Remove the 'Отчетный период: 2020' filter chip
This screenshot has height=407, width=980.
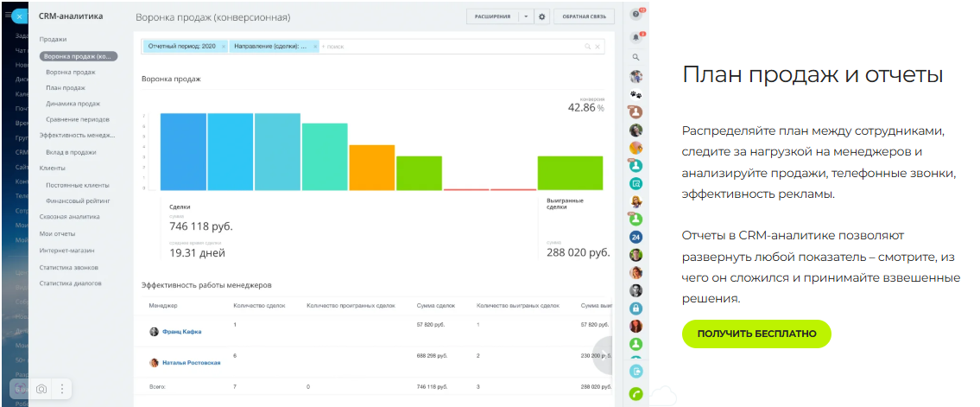click(224, 46)
